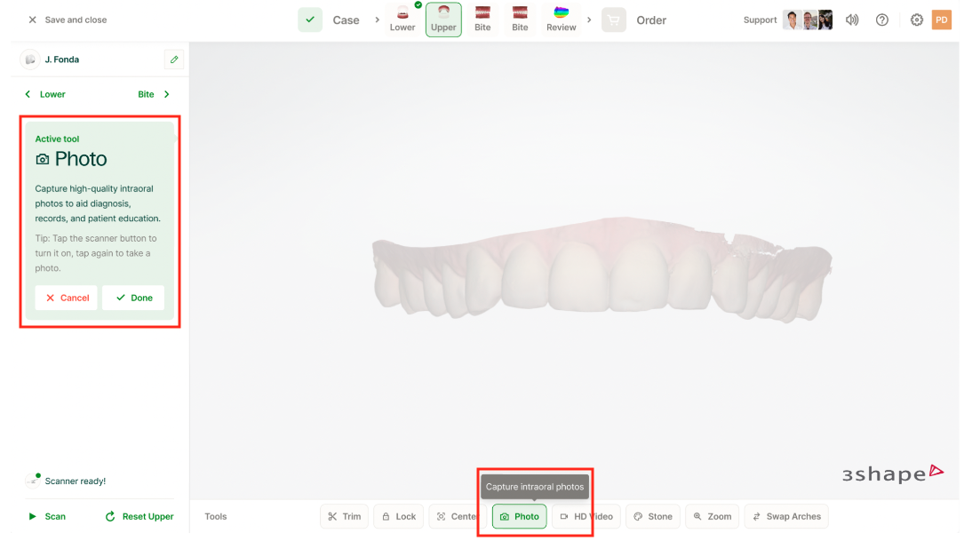
Task: Click the green Case checkmark icon
Action: click(310, 20)
